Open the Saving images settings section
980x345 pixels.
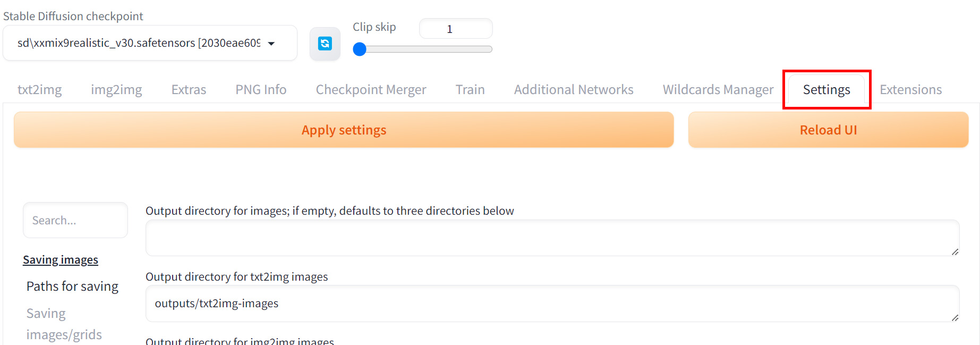click(61, 260)
